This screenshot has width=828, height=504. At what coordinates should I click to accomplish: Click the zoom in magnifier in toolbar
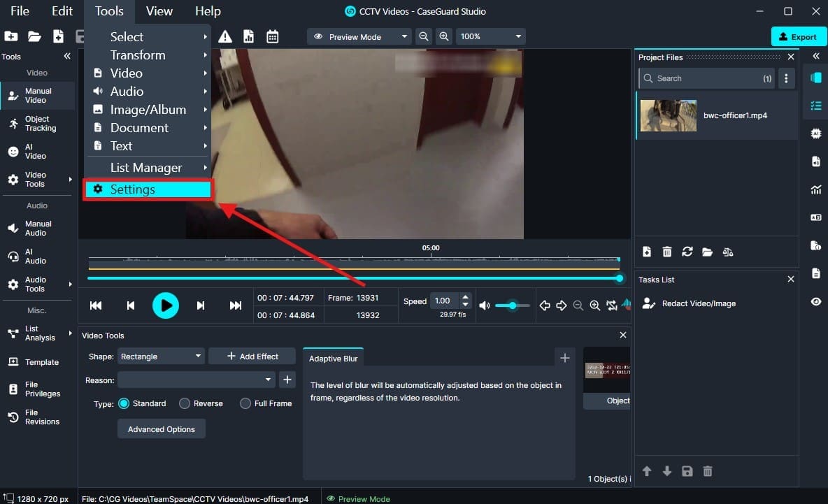click(x=443, y=37)
